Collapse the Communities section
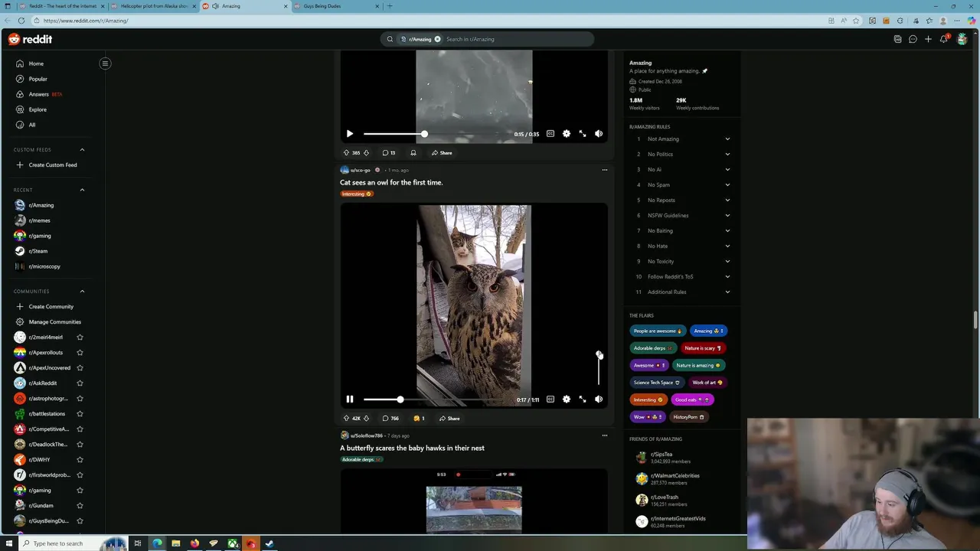The image size is (980, 551). [x=82, y=292]
